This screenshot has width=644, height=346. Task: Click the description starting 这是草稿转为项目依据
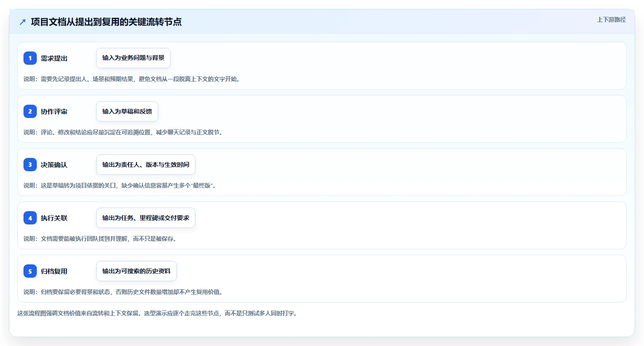coord(120,185)
